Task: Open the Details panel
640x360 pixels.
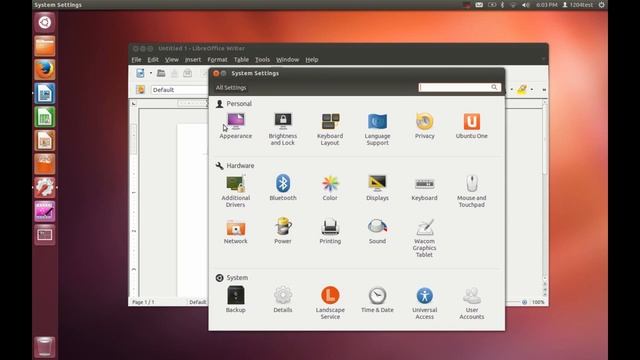Action: tap(282, 300)
